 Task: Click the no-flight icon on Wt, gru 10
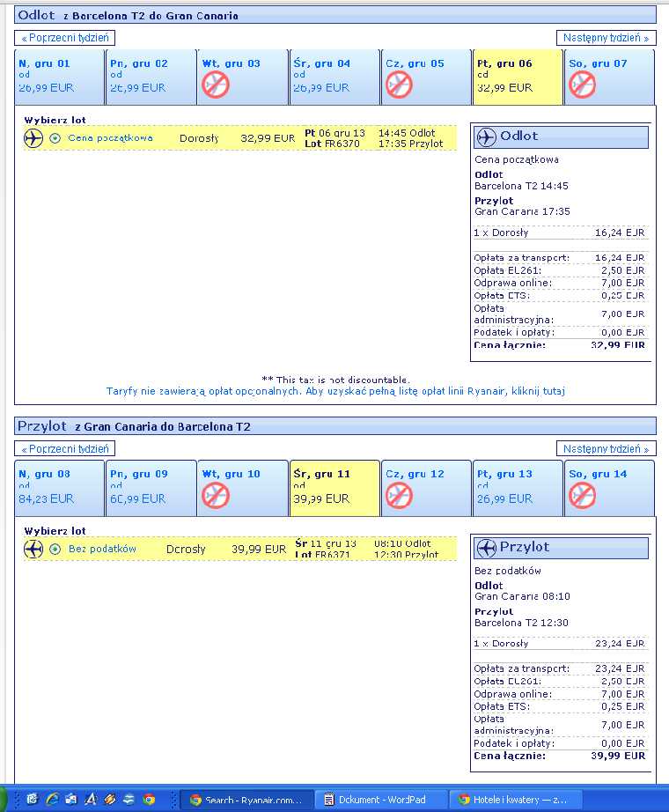click(216, 496)
